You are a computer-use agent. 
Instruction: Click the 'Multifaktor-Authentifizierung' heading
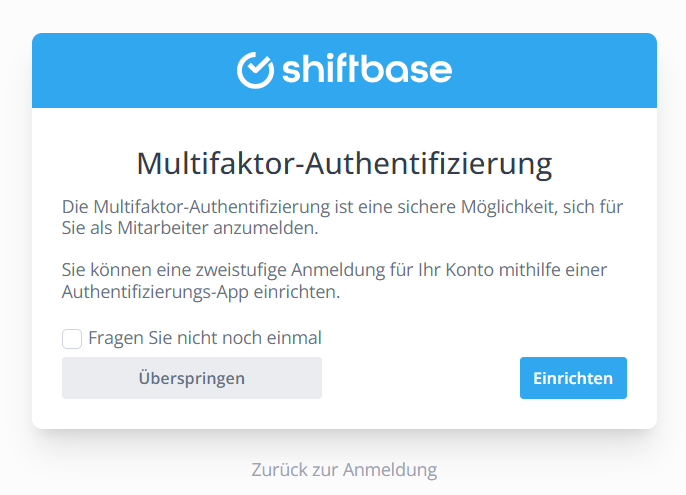[344, 164]
